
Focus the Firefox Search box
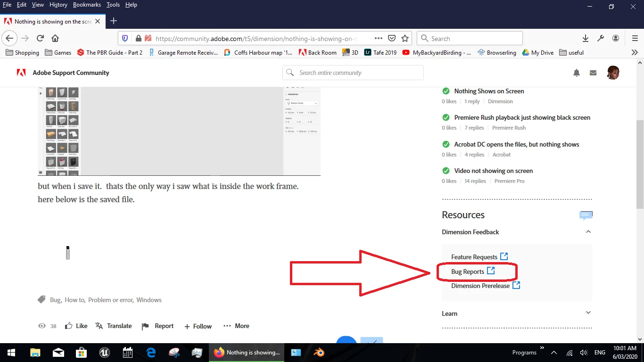pos(470,39)
